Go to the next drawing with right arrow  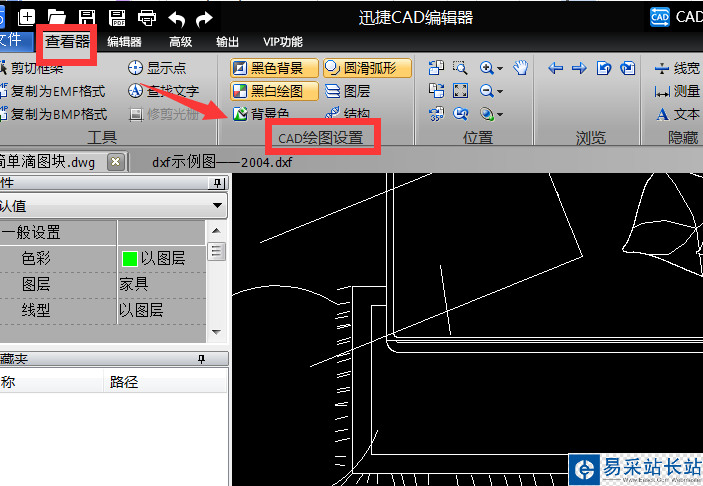point(579,68)
